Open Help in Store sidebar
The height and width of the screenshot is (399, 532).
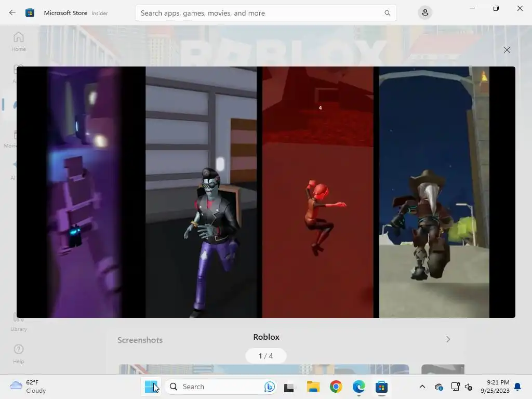[19, 354]
